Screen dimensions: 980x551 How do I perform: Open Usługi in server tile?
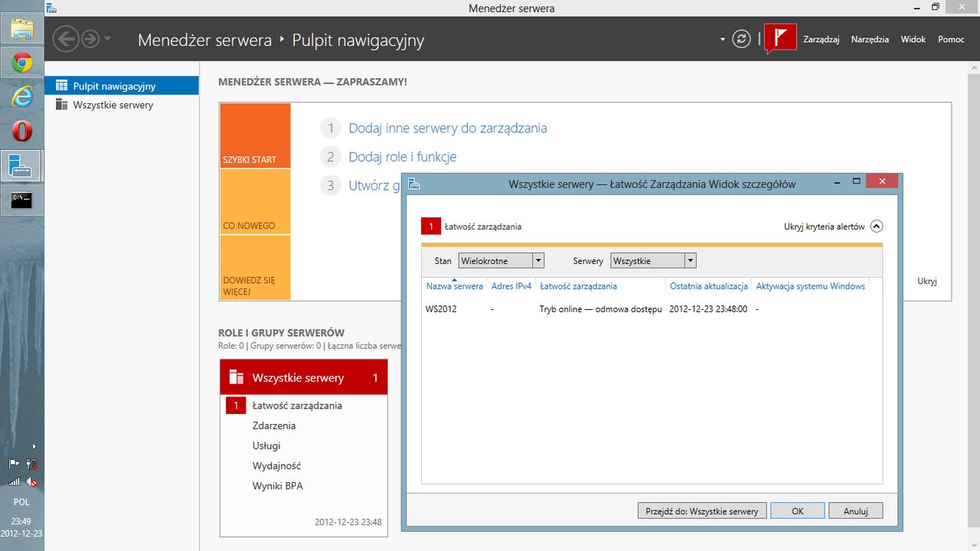[x=266, y=445]
